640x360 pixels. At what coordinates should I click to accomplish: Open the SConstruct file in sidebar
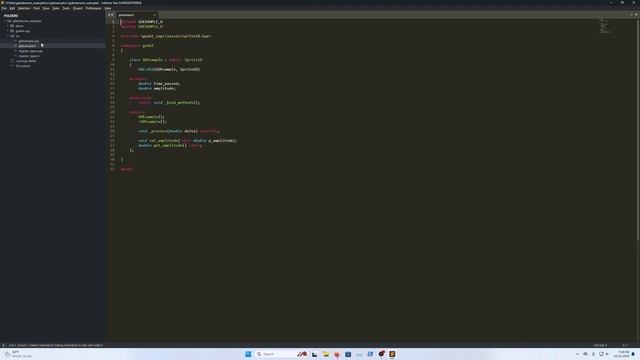point(23,66)
